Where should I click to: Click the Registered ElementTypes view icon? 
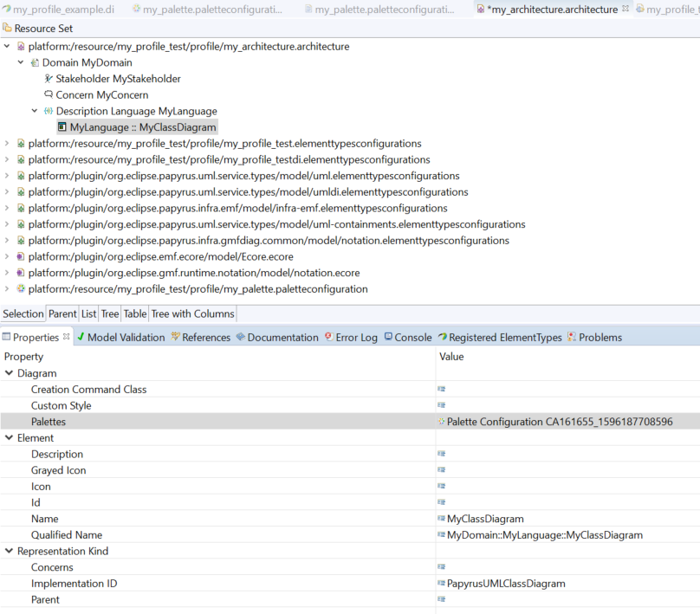tap(443, 337)
